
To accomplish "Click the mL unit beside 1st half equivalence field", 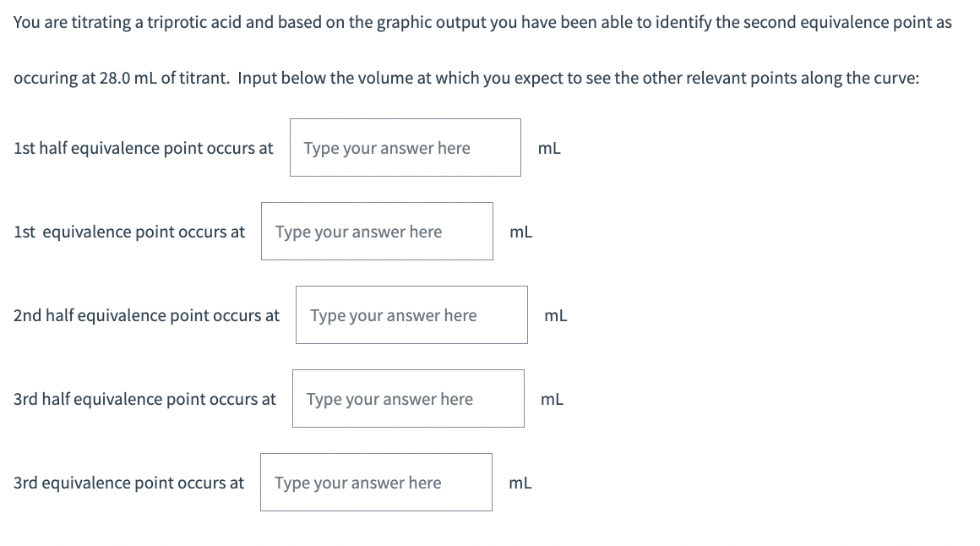I will point(549,148).
